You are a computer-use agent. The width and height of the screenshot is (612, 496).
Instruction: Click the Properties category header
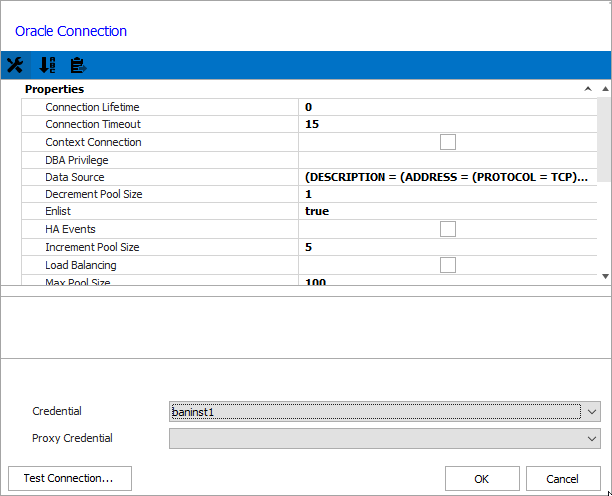point(54,89)
